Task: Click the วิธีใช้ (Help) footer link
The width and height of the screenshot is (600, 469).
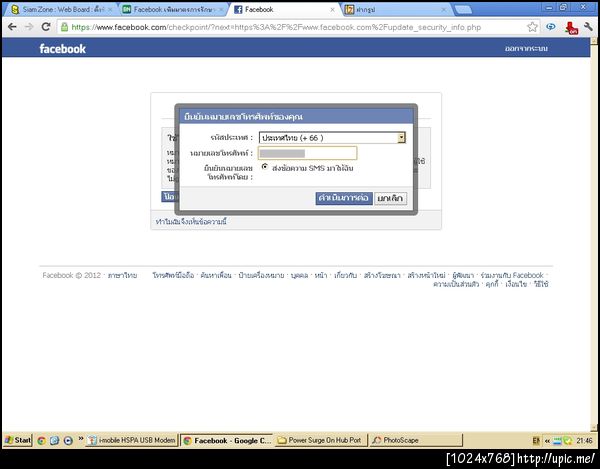Action: pos(541,284)
